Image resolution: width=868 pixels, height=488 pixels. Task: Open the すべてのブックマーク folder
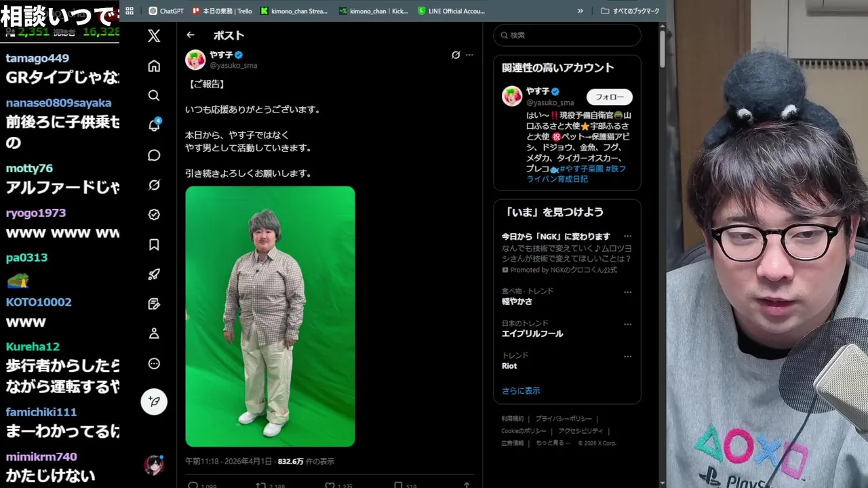click(x=630, y=11)
